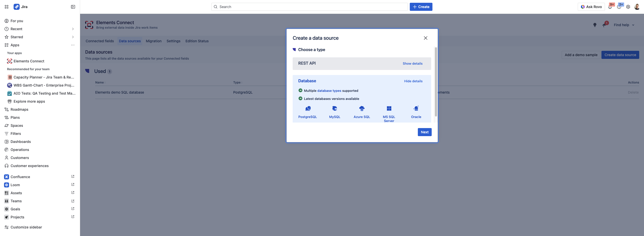
Task: Hide details for Database
Action: 413,81
